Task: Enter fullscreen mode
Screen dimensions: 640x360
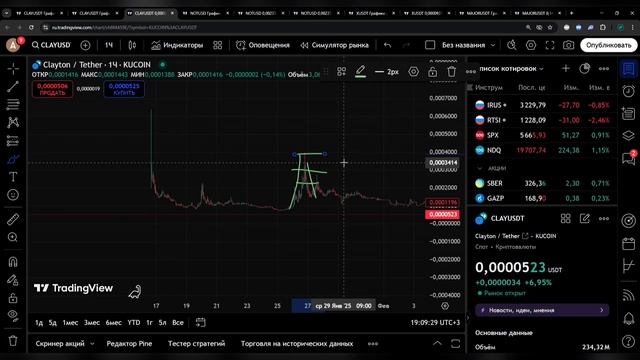Action: [550, 45]
